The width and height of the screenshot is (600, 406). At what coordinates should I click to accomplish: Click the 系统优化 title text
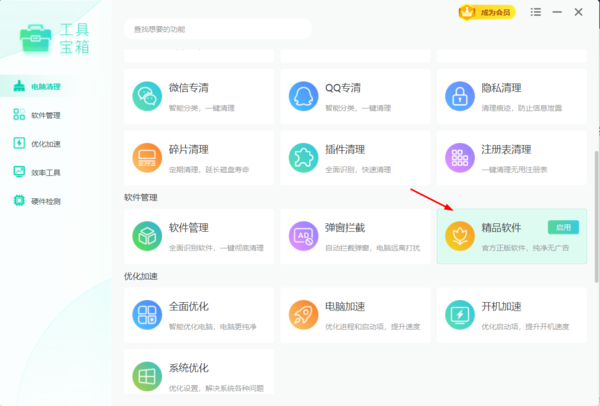189,368
